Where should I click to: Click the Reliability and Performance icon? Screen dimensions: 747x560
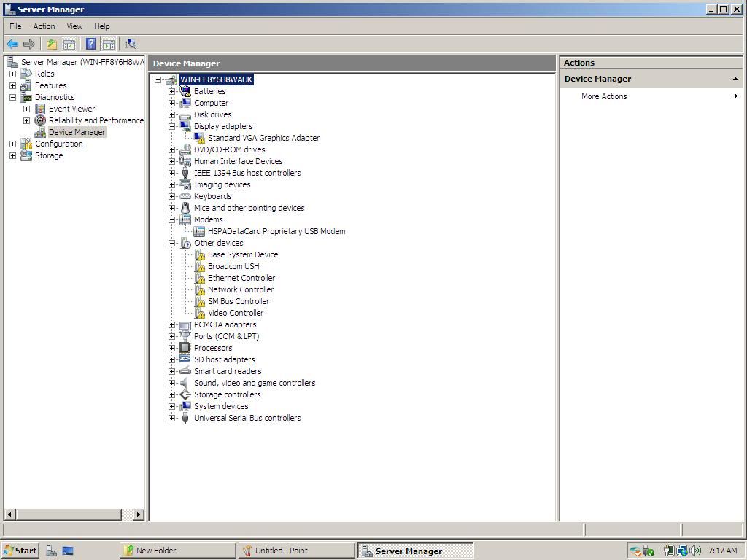(41, 120)
